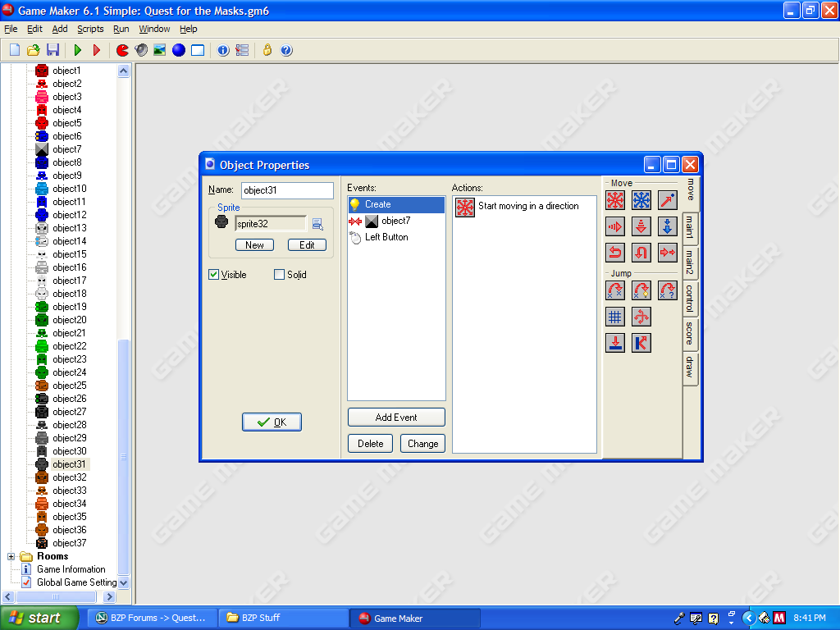Select the Bounce action icon

(x=641, y=343)
